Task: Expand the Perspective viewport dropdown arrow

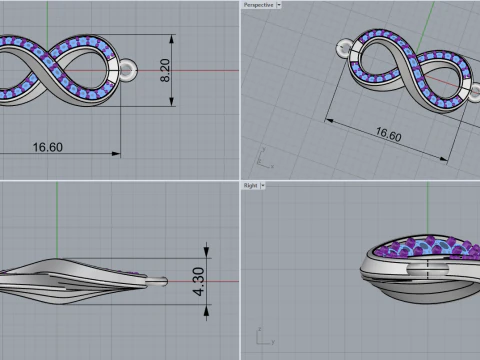Action: click(279, 5)
